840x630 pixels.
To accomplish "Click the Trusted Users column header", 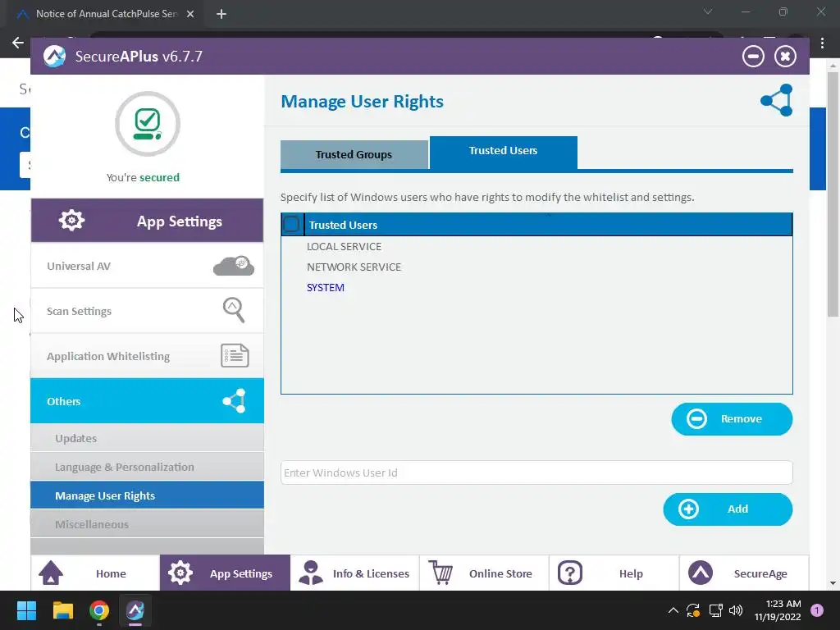I will (548, 225).
